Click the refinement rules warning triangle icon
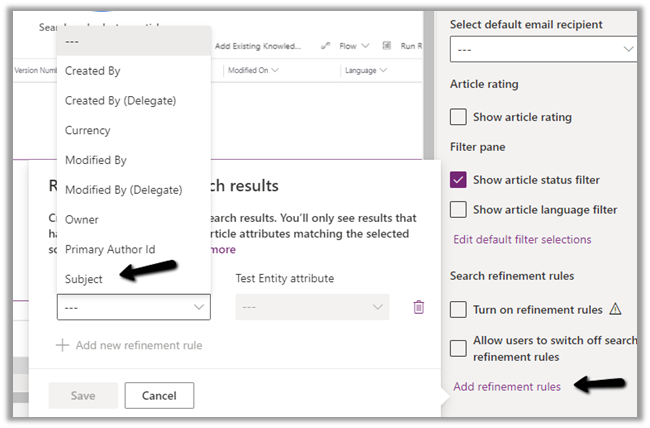Viewport: 650px width, 428px height. coord(616,310)
